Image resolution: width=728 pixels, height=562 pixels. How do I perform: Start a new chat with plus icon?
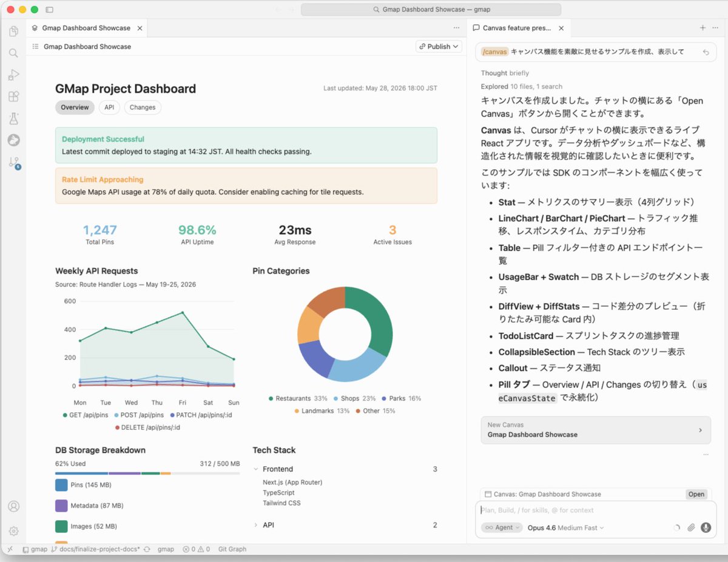[x=703, y=28]
